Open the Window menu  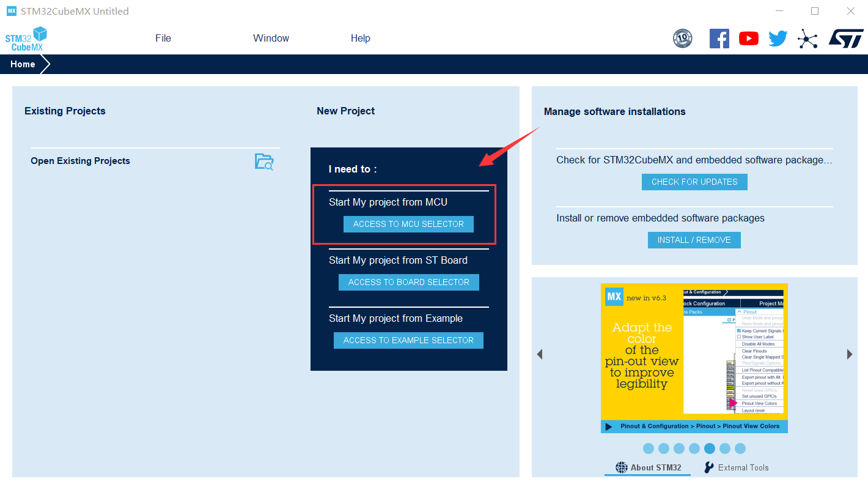[x=271, y=38]
